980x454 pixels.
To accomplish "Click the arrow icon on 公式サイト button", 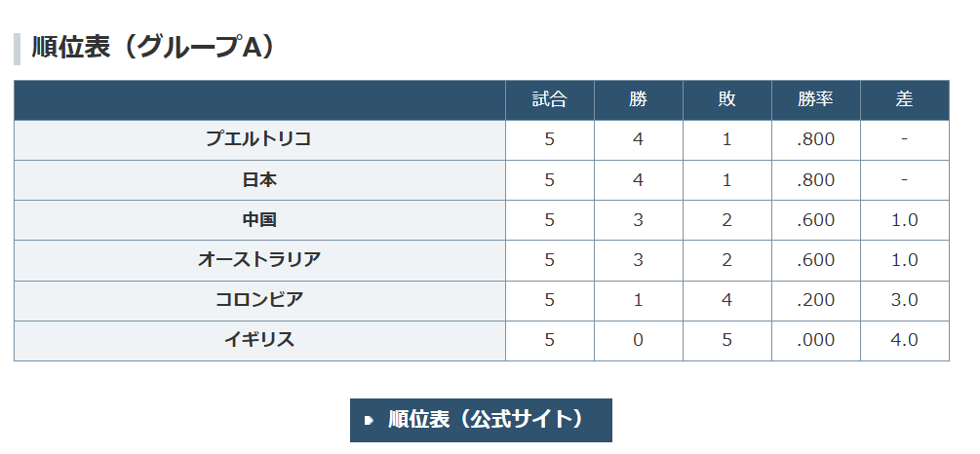I will tap(369, 421).
